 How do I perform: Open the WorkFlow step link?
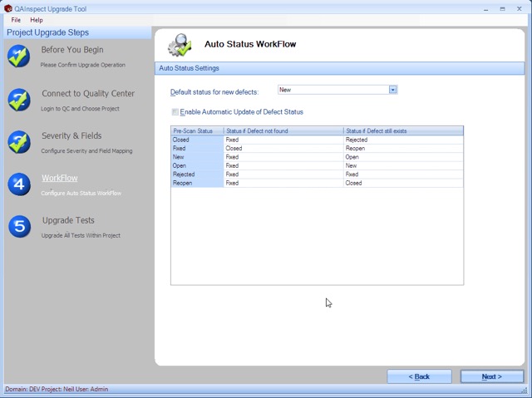click(60, 178)
